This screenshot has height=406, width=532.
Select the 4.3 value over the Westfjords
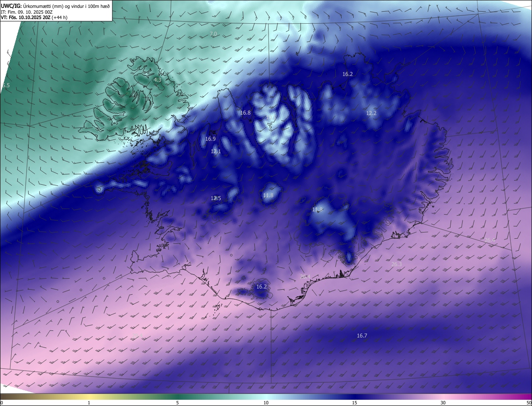(157, 79)
